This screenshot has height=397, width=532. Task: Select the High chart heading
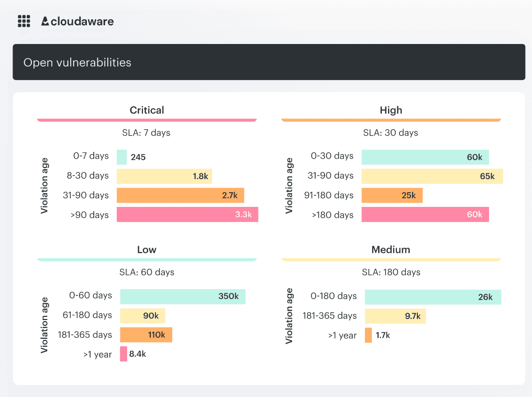pyautogui.click(x=391, y=110)
